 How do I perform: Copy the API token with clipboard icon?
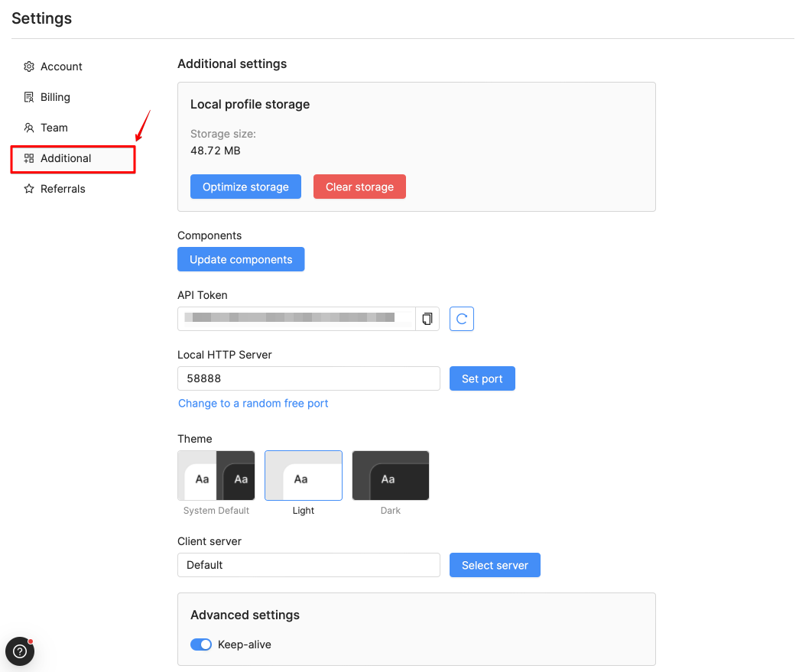[427, 319]
